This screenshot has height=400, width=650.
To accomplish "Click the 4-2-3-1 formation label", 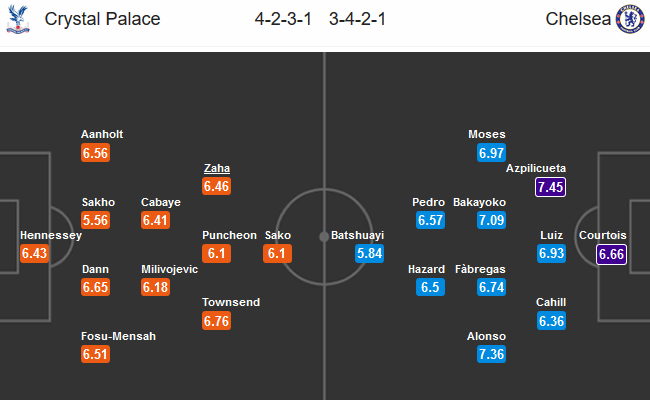I will click(x=283, y=19).
